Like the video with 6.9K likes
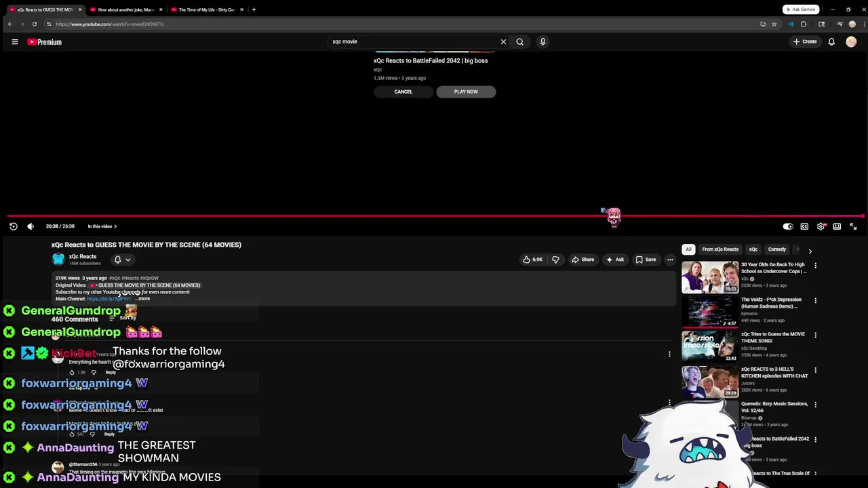 (532, 260)
